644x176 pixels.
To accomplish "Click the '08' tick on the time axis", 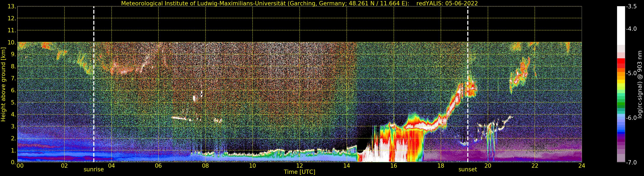I will pos(205,166).
